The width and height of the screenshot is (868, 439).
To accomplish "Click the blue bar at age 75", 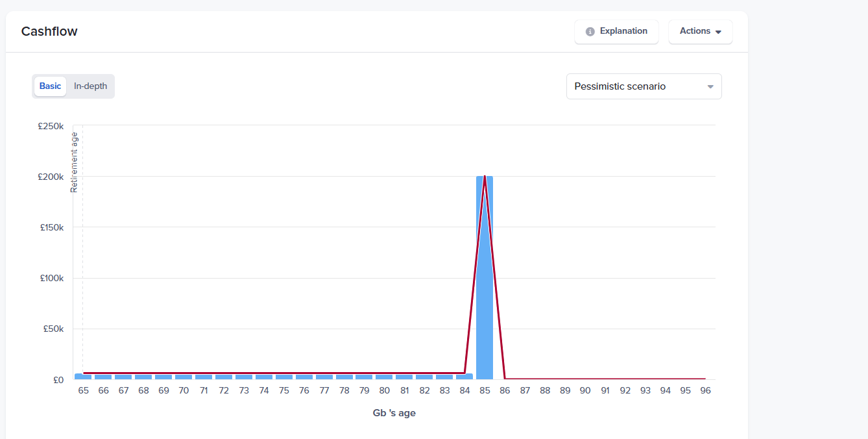I will pos(283,377).
